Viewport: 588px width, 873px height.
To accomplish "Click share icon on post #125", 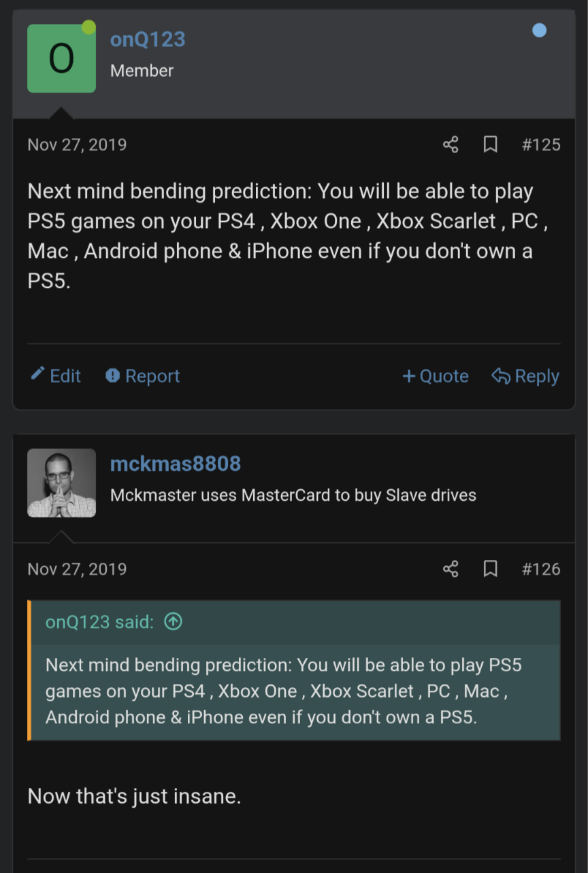I will [451, 144].
